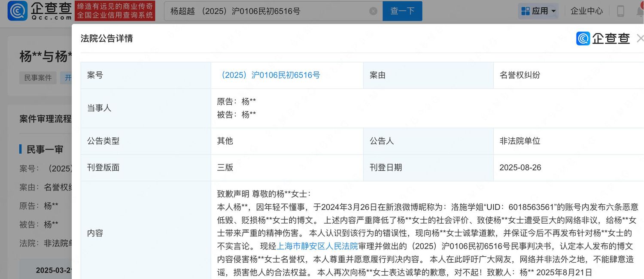Click the 案件审理流程 heading
Image resolution: width=644 pixels, height=279 pixels.
[46, 119]
